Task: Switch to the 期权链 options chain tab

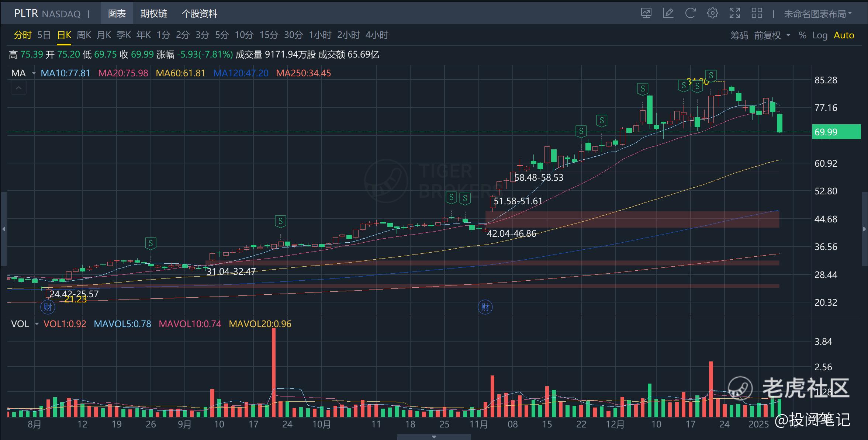Action: (153, 14)
